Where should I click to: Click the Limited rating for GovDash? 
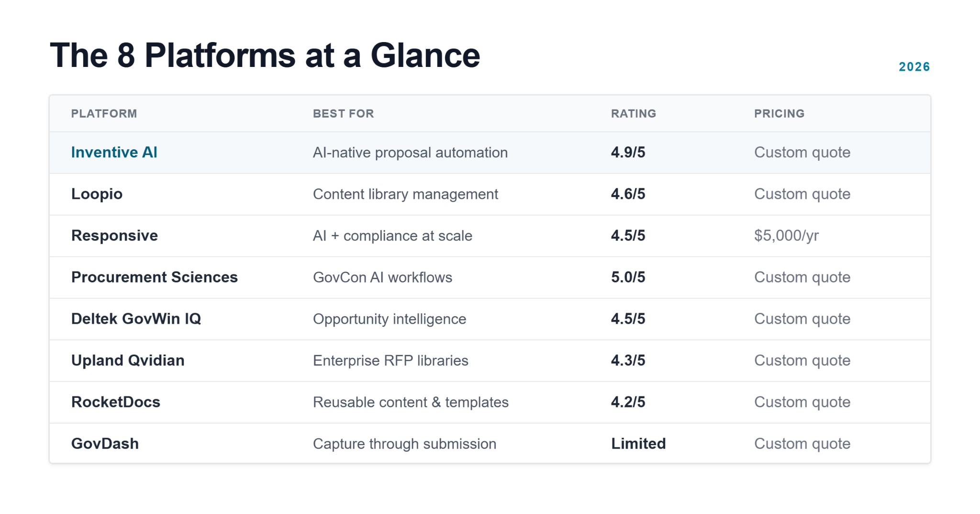638,444
